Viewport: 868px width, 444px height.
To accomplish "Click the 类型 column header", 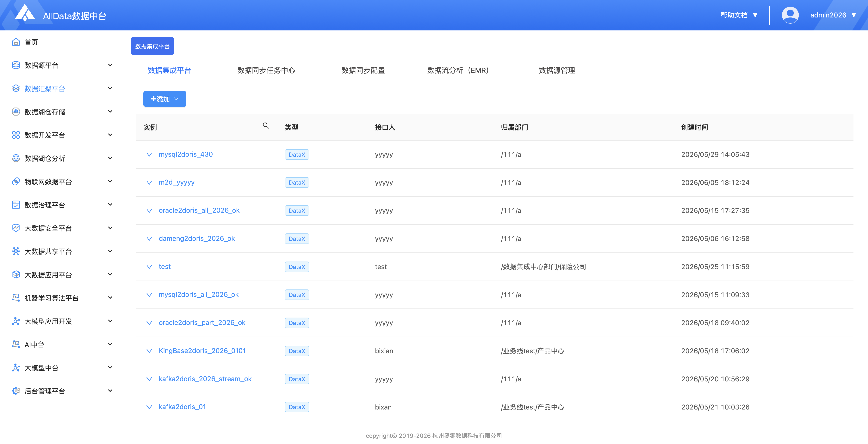I will 291,127.
